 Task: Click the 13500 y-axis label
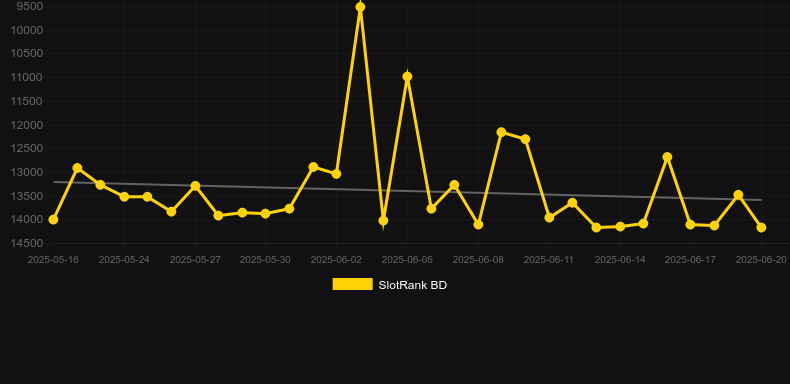[27, 196]
